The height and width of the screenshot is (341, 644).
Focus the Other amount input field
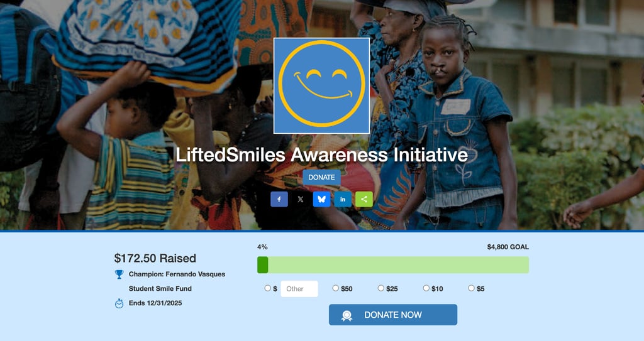pos(299,289)
